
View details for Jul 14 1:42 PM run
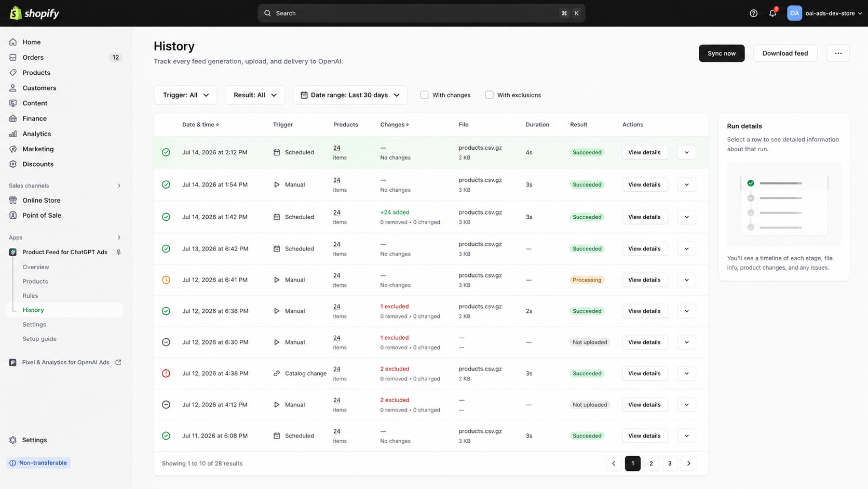click(x=644, y=217)
